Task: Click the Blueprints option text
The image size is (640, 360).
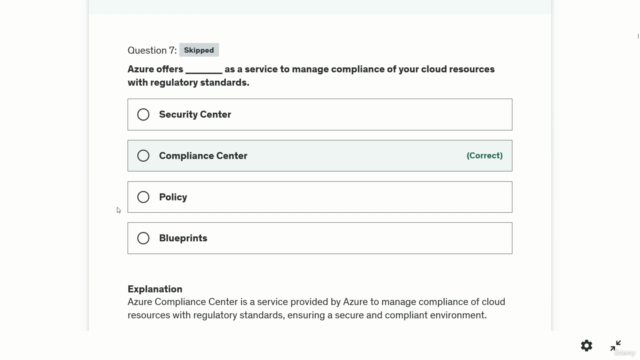Action: (183, 238)
